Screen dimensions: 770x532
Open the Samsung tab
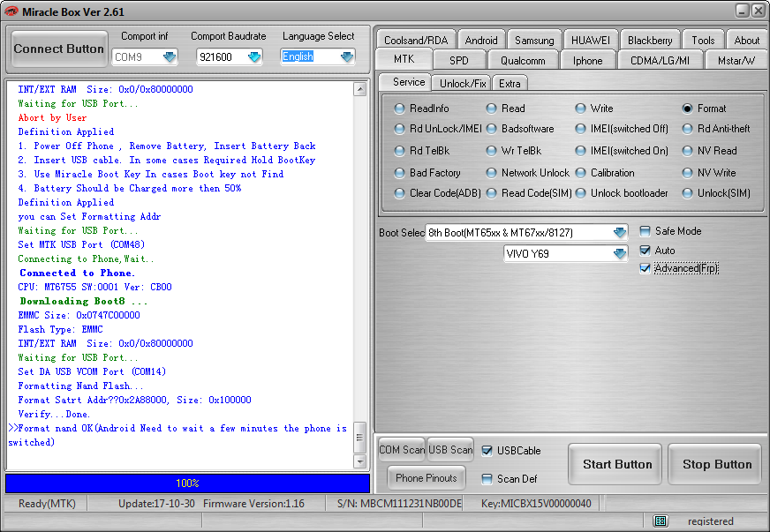click(x=534, y=40)
